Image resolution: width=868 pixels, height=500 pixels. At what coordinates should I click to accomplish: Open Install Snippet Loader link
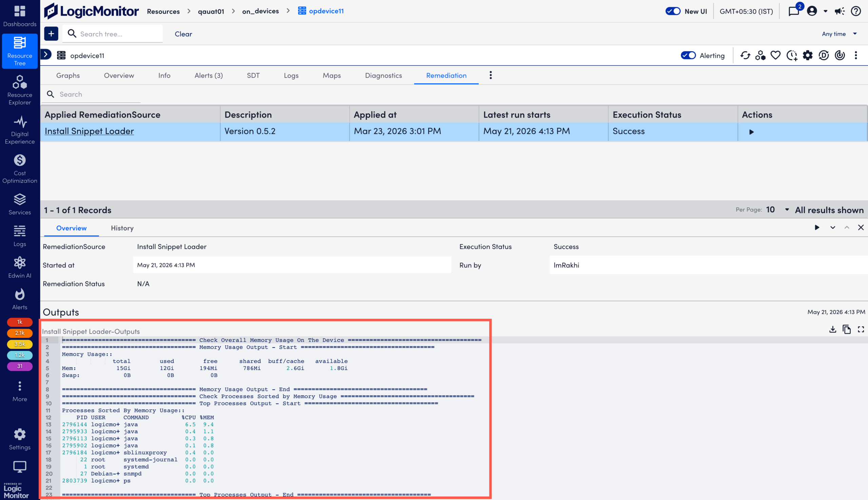click(x=89, y=131)
